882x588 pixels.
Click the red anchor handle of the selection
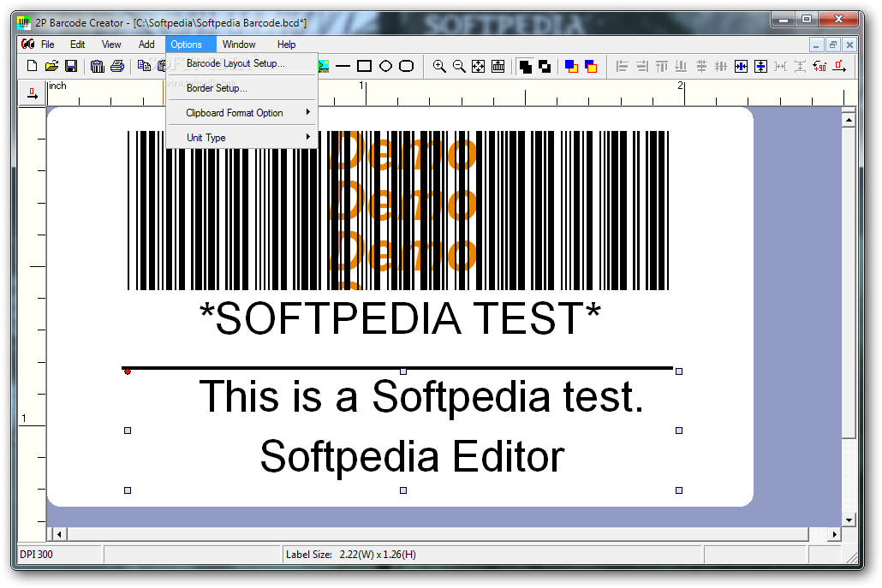click(x=128, y=371)
